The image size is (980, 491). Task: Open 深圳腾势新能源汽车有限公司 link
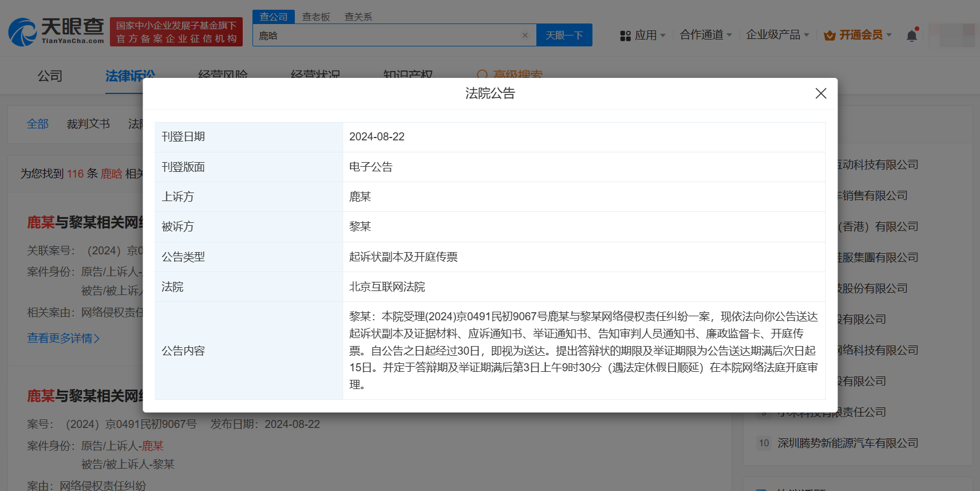pos(847,443)
